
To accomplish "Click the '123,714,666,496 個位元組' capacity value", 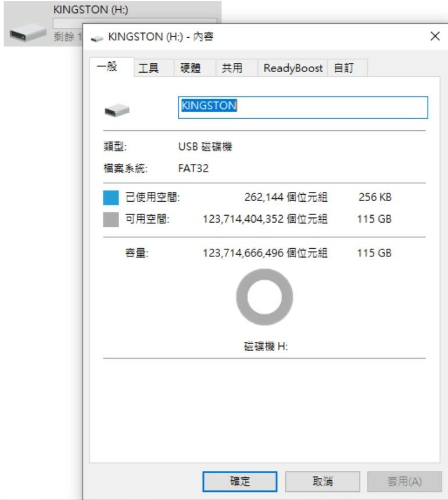I will click(265, 253).
